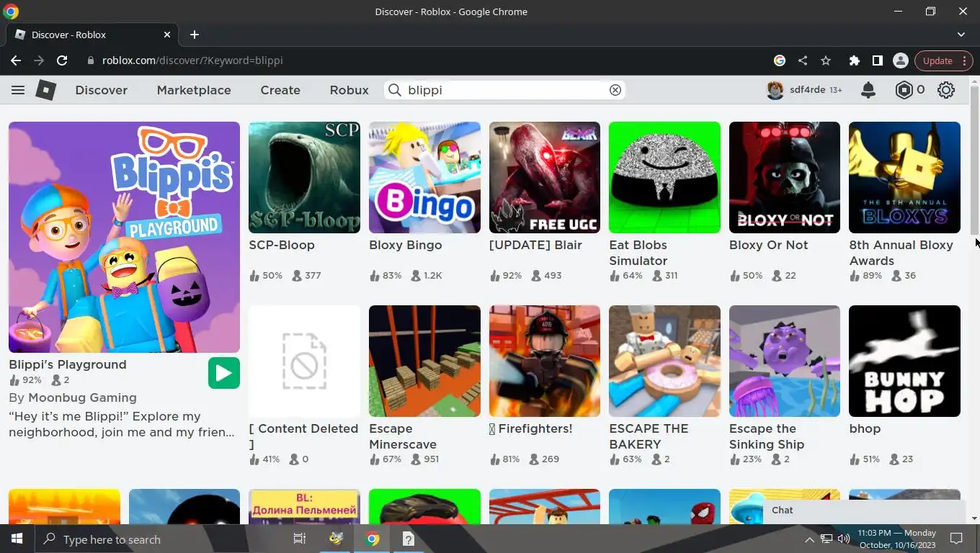The image size is (980, 553).
Task: Close the Discover - Roblox tab
Action: tap(167, 35)
